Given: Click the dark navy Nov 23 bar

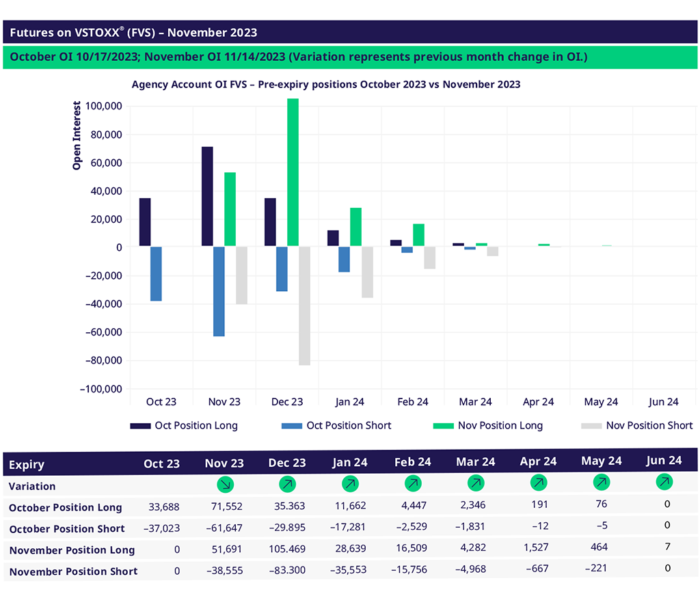Looking at the screenshot, I should (x=207, y=196).
